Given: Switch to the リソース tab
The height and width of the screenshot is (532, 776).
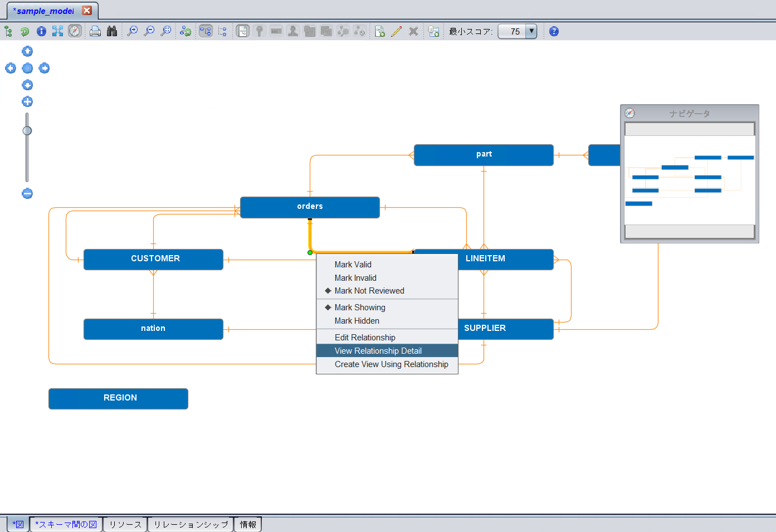Looking at the screenshot, I should pos(125,524).
